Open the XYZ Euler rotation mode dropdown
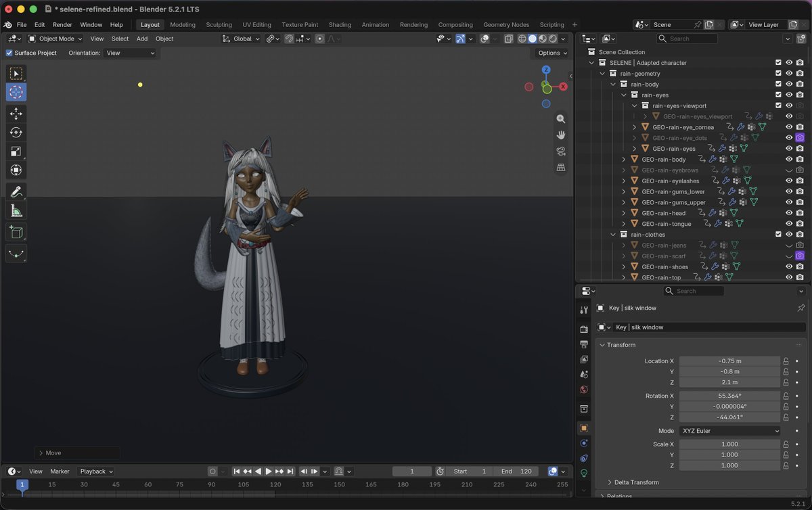This screenshot has height=510, width=812. click(x=729, y=431)
